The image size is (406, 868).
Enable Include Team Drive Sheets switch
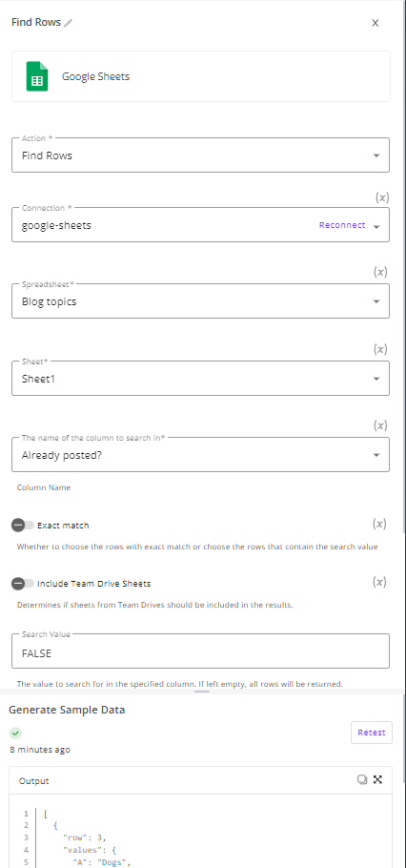23,584
